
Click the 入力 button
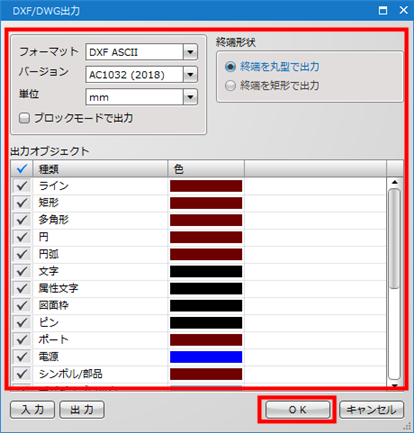pos(32,409)
